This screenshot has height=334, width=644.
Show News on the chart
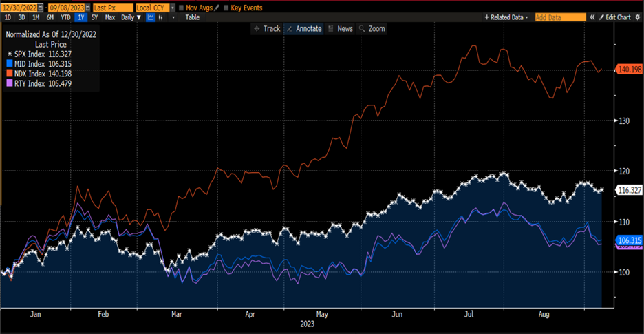pos(341,28)
